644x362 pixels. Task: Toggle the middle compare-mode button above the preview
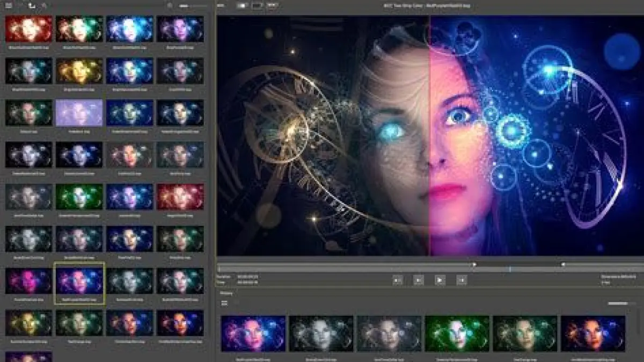(x=257, y=5)
